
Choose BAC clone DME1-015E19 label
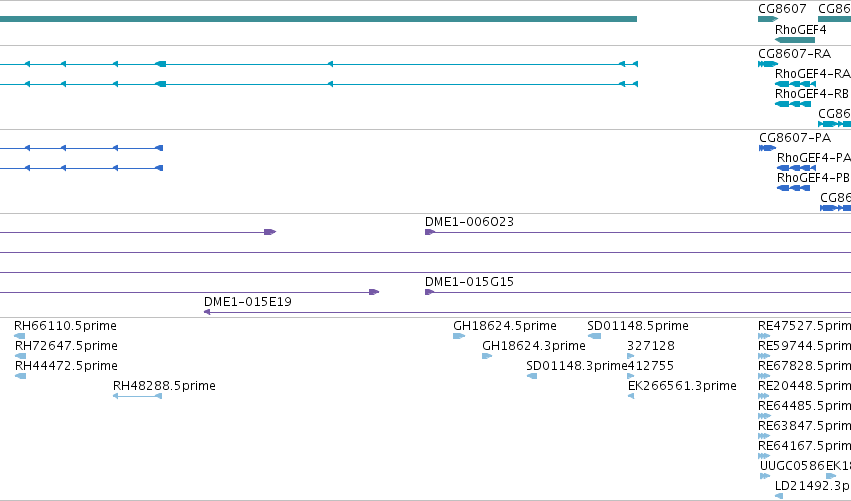point(248,302)
